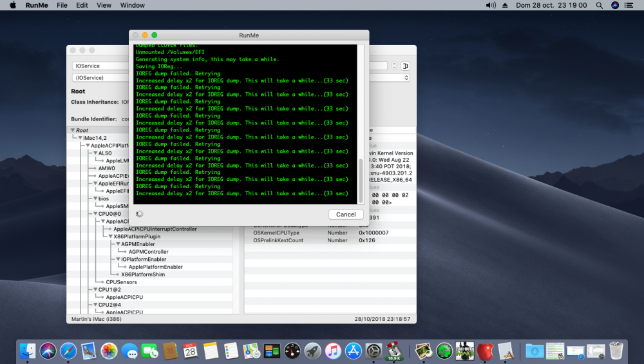Viewport: 644px width, 364px height.
Task: Click the RunMe log scrollbar
Action: (361, 181)
